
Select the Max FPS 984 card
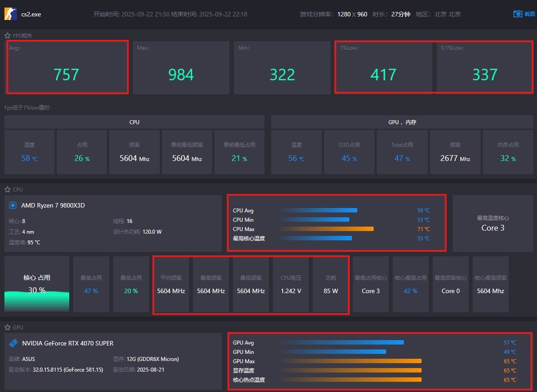[x=181, y=68]
